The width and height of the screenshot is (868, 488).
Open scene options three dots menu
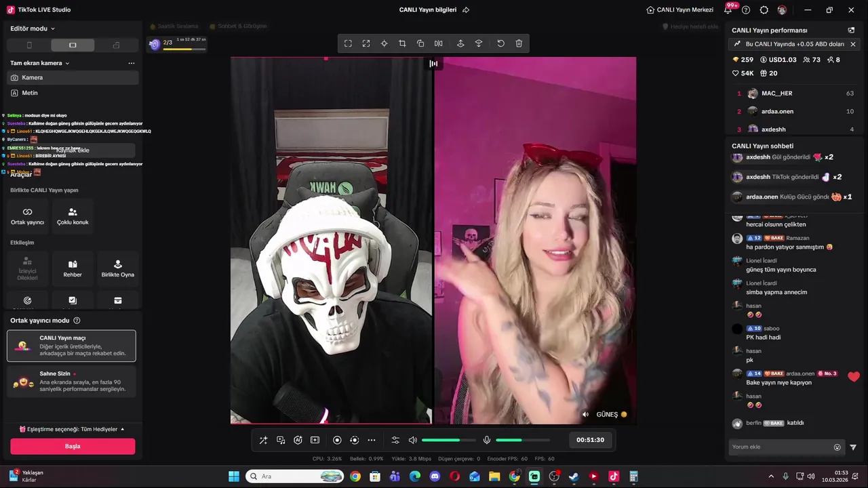point(132,63)
